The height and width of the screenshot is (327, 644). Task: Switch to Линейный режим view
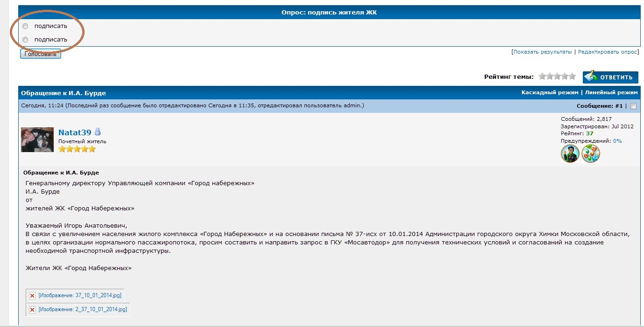(611, 93)
